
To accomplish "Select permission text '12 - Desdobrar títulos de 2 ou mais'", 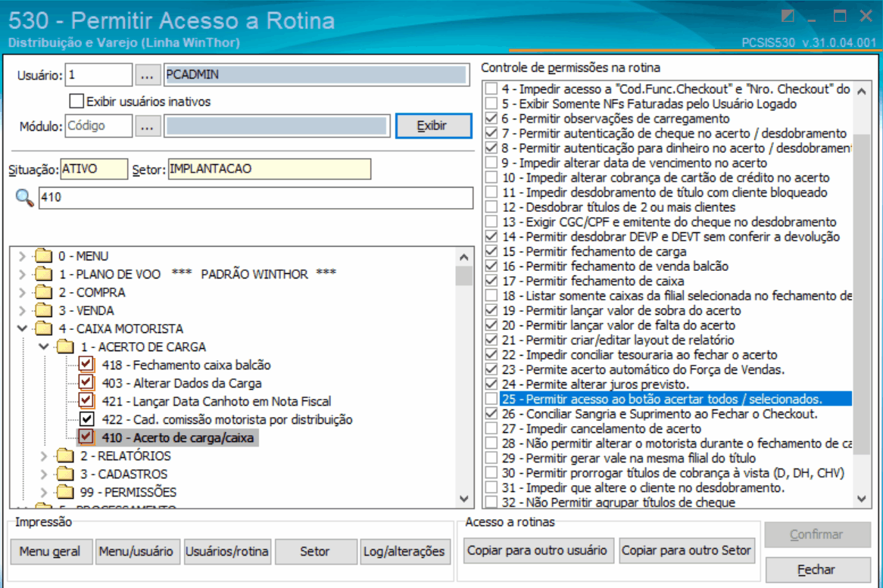I will coord(618,207).
